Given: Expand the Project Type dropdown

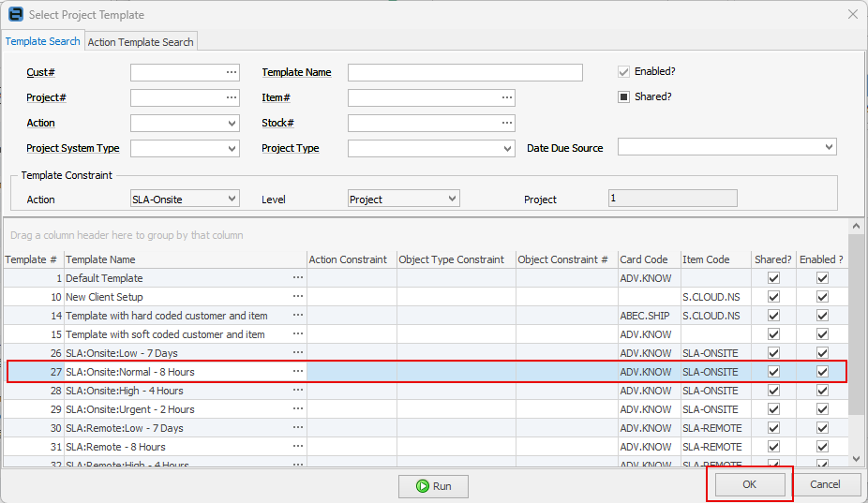Looking at the screenshot, I should pyautogui.click(x=508, y=149).
